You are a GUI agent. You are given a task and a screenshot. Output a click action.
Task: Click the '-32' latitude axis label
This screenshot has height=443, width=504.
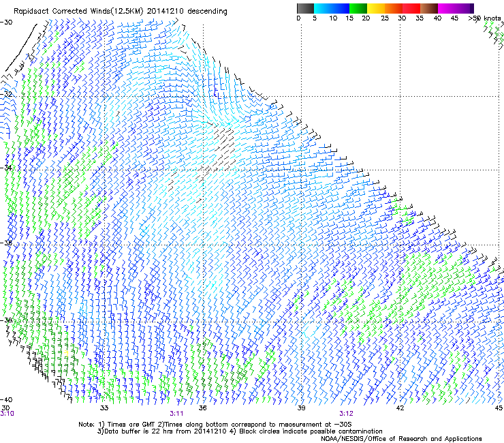coord(6,94)
